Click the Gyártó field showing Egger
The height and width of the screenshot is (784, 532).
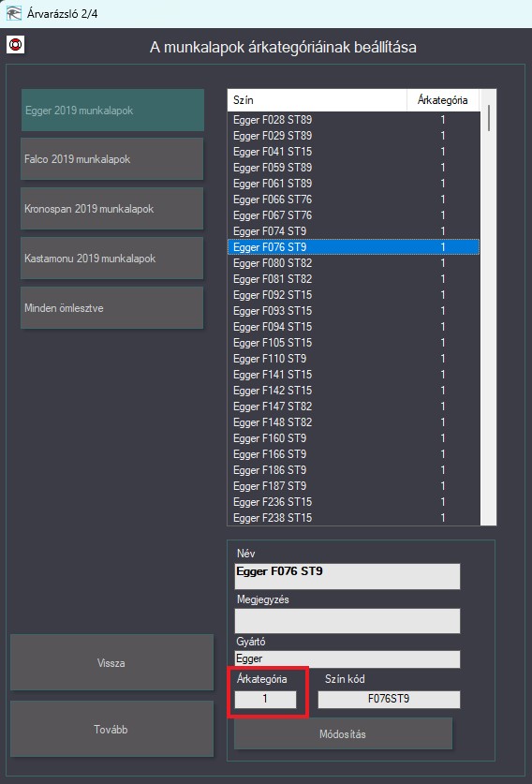click(347, 659)
